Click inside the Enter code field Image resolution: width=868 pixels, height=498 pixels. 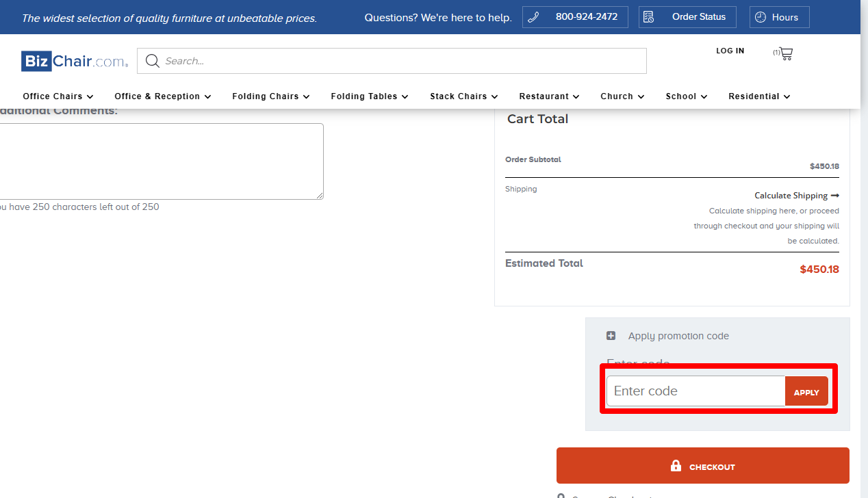695,391
